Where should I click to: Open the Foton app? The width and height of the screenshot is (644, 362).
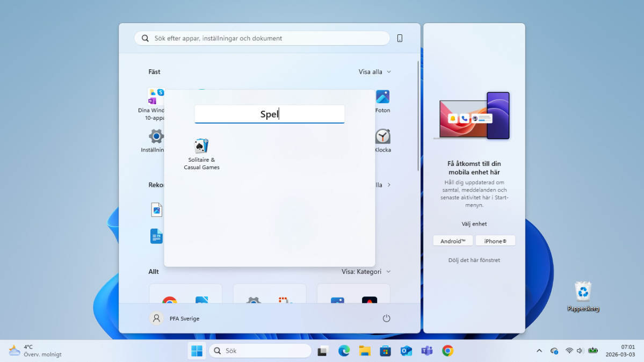pos(382,101)
